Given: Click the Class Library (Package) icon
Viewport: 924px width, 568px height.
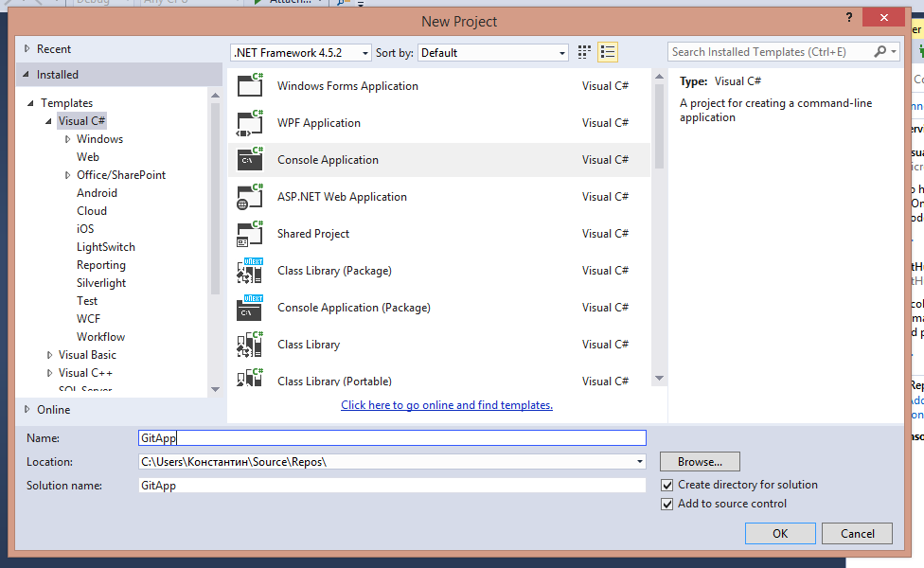Looking at the screenshot, I should pos(250,271).
